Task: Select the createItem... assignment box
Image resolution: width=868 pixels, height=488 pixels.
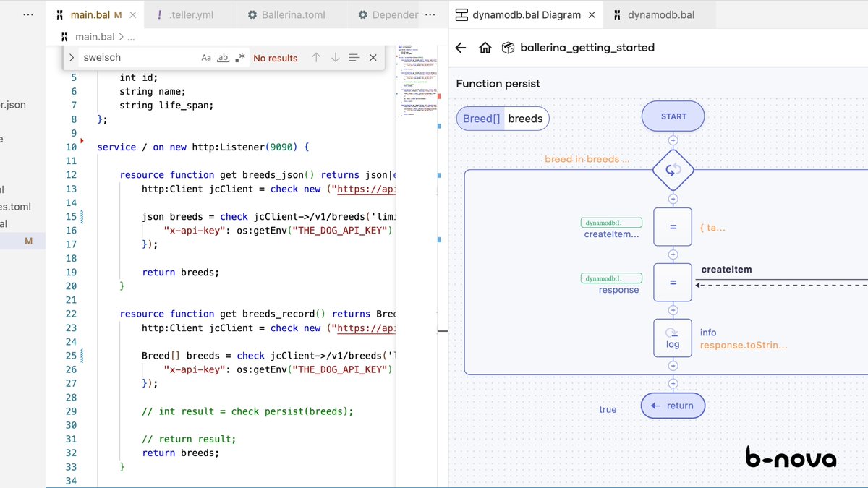Action: point(673,226)
